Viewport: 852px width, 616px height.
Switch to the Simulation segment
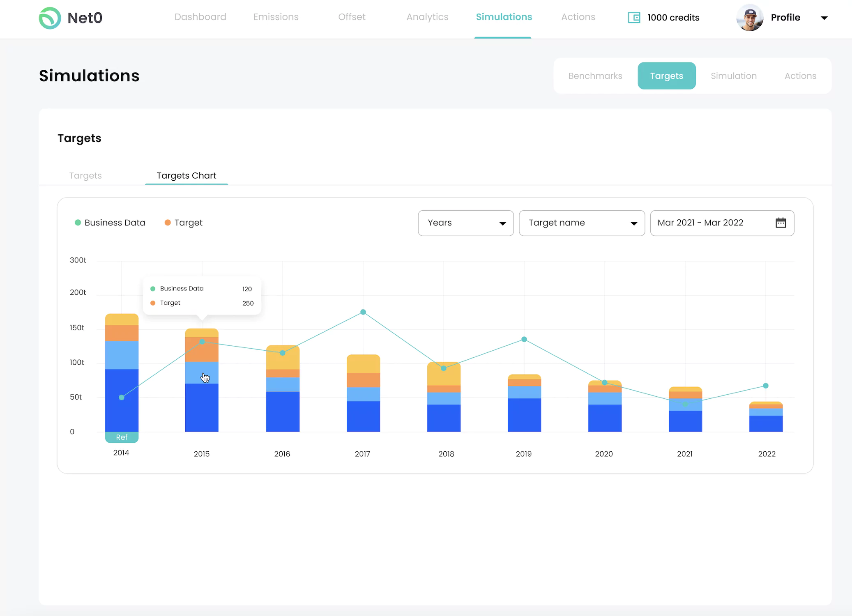(x=733, y=76)
